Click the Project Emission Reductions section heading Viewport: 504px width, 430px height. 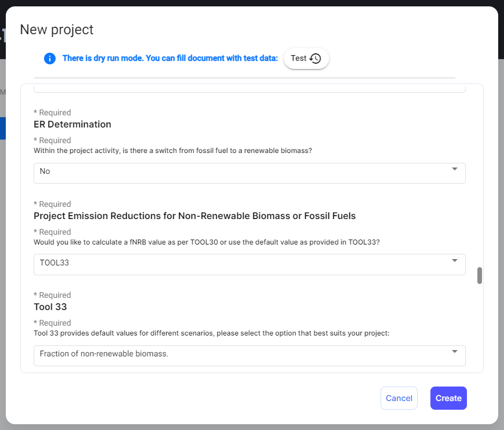(x=195, y=216)
